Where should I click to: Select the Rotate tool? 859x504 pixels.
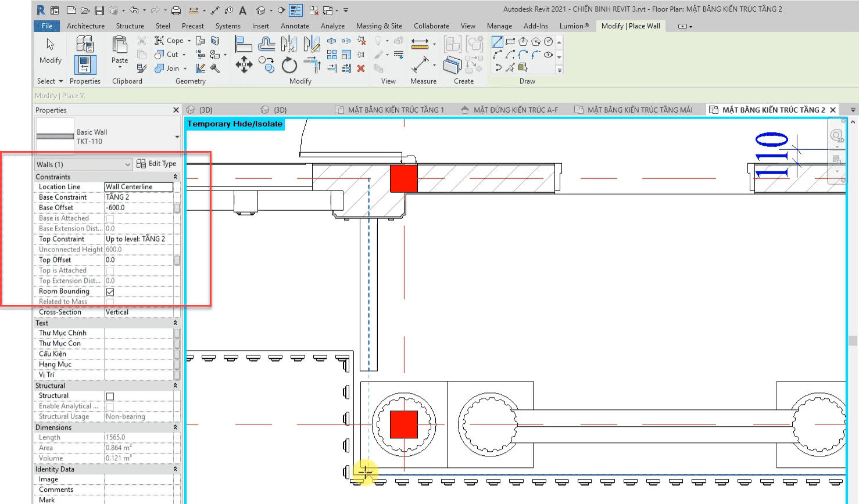tap(289, 64)
